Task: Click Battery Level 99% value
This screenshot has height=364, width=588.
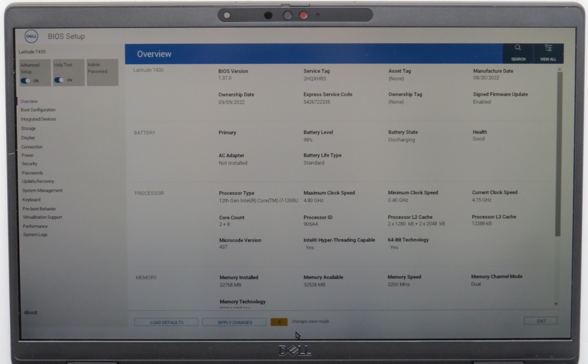Action: pyautogui.click(x=308, y=140)
